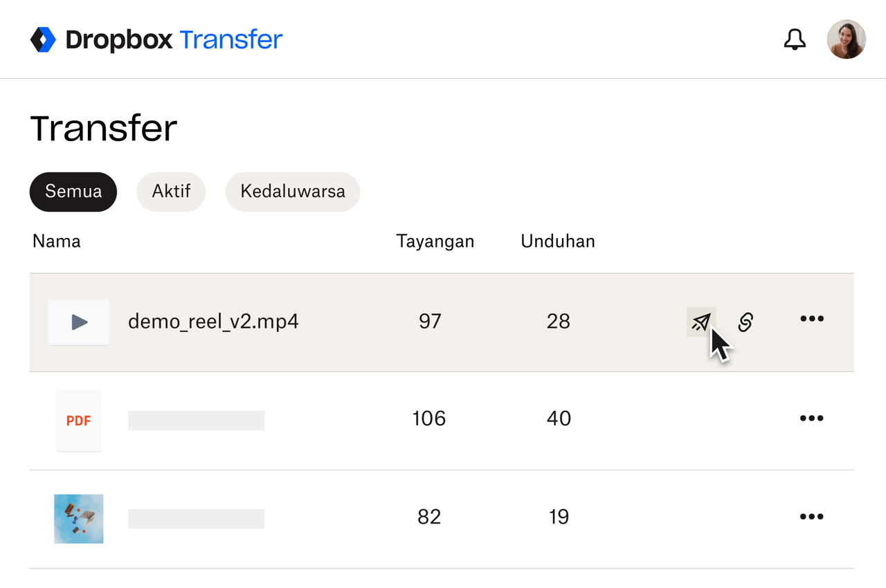Open the demo_reel_v2.mp4 file name link
The height and width of the screenshot is (588, 886).
[x=213, y=322]
